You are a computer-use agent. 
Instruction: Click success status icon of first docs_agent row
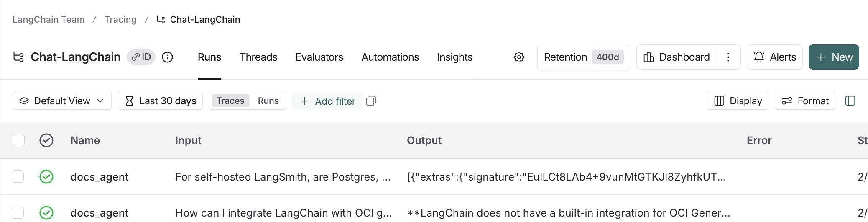tap(46, 177)
